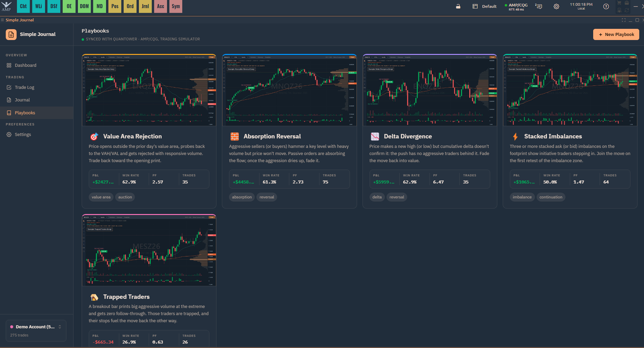Click the DSf toolbar button
Screen dimensions: 644x348
54,6
